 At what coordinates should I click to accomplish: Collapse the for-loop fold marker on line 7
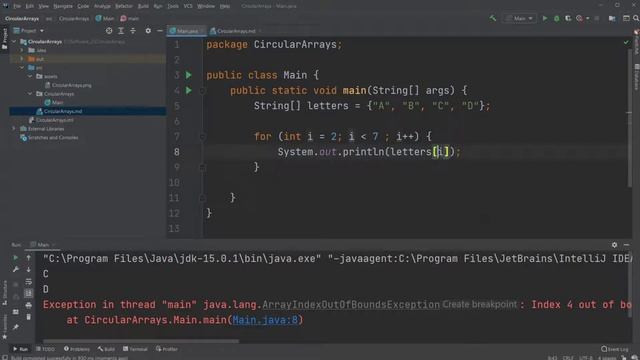pyautogui.click(x=202, y=136)
